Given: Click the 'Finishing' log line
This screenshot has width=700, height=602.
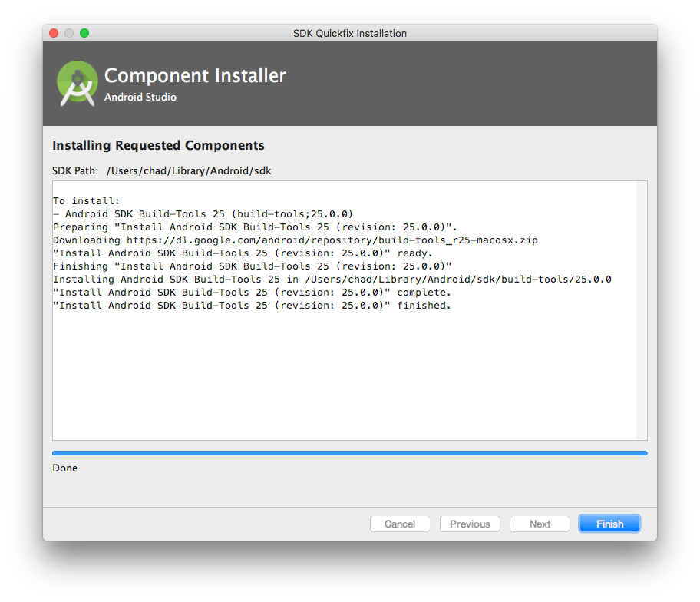Looking at the screenshot, I should click(x=253, y=266).
